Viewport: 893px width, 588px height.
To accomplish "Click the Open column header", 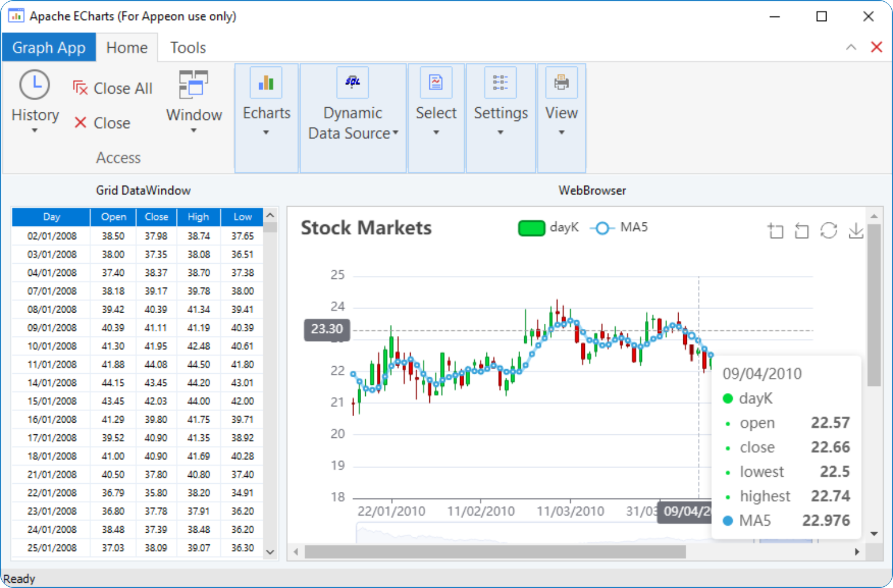I will [114, 217].
